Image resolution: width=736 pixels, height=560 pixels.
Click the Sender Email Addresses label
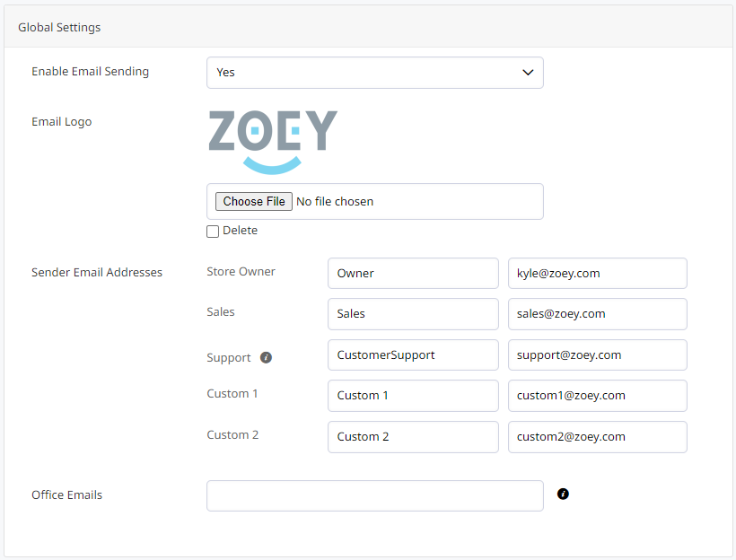(x=97, y=272)
